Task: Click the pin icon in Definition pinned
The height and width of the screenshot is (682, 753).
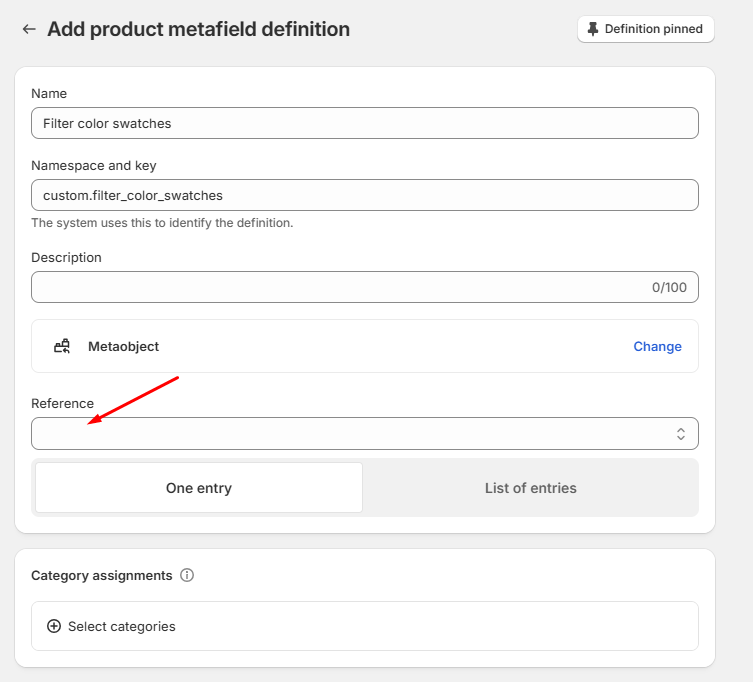Action: 593,29
